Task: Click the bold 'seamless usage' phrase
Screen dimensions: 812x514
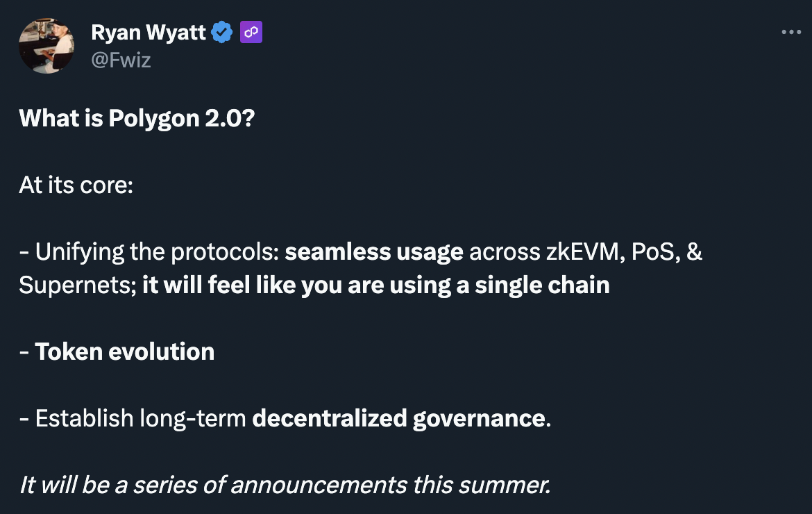Action: click(x=373, y=251)
